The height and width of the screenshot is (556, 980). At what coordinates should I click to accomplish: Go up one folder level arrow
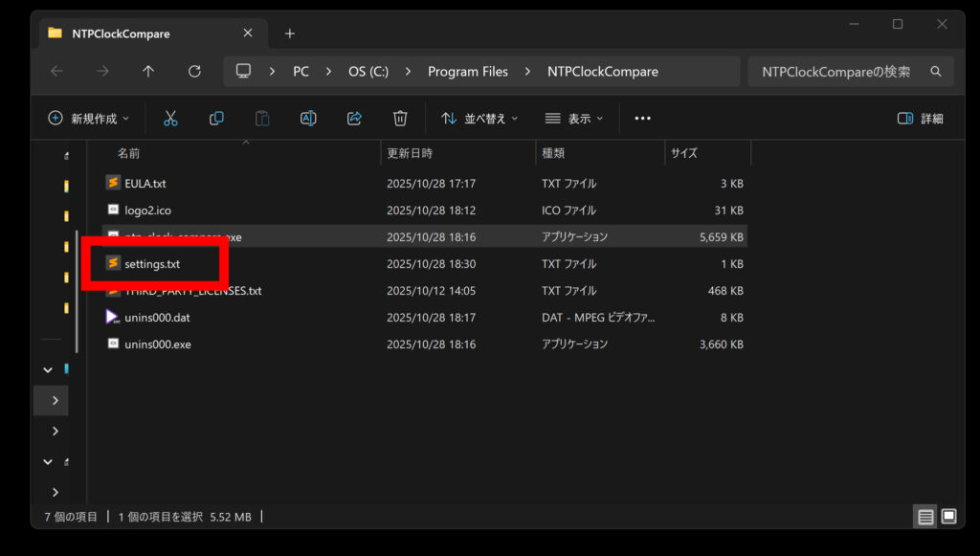coord(148,72)
